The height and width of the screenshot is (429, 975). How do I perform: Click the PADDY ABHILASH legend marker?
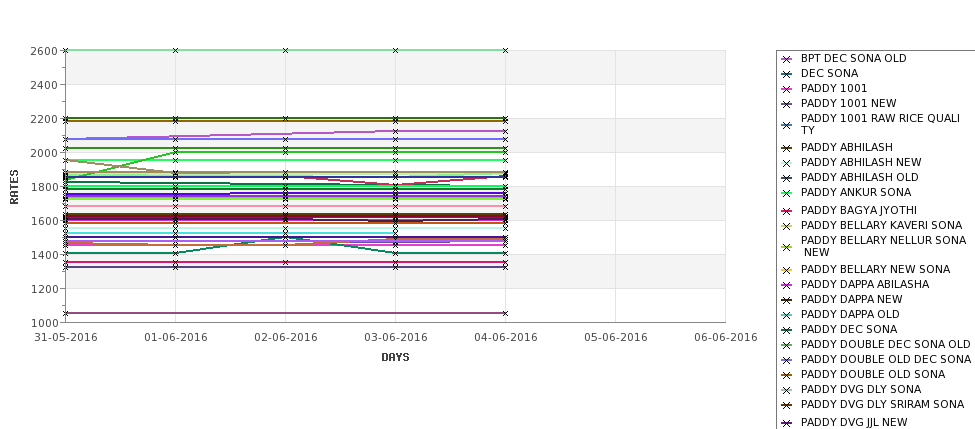[787, 148]
